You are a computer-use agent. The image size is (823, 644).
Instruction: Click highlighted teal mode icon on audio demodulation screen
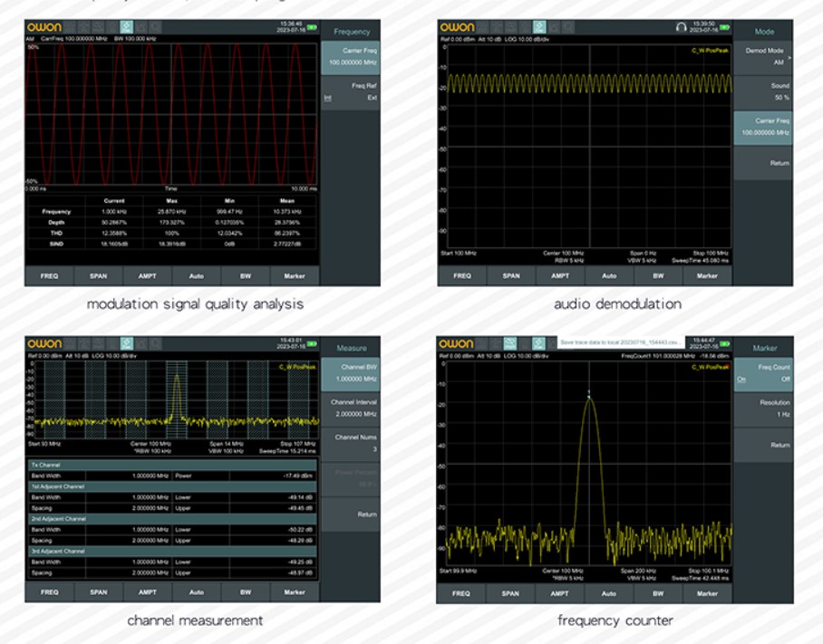[539, 27]
